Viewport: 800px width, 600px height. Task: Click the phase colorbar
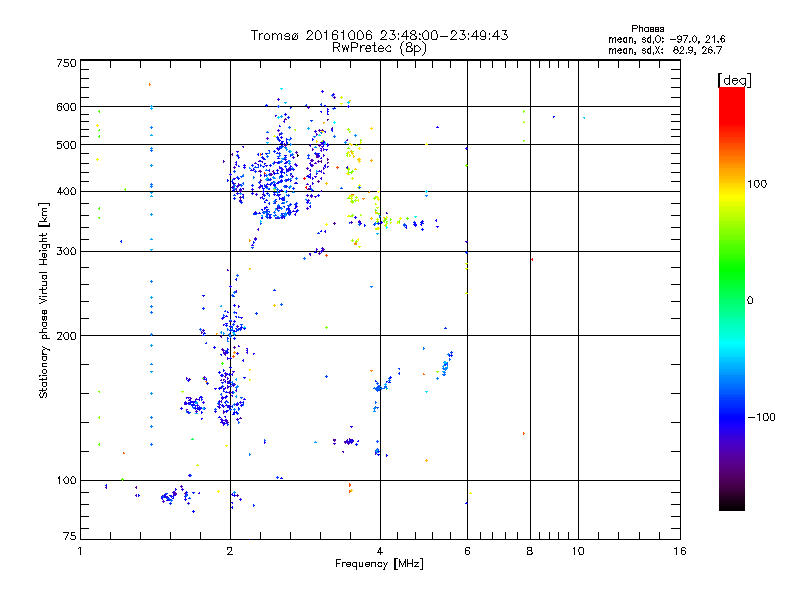pos(732,298)
